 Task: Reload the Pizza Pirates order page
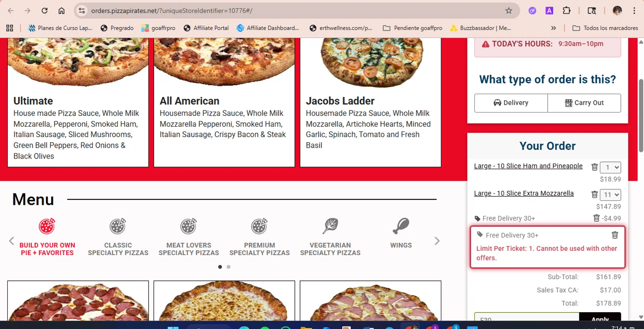(45, 11)
